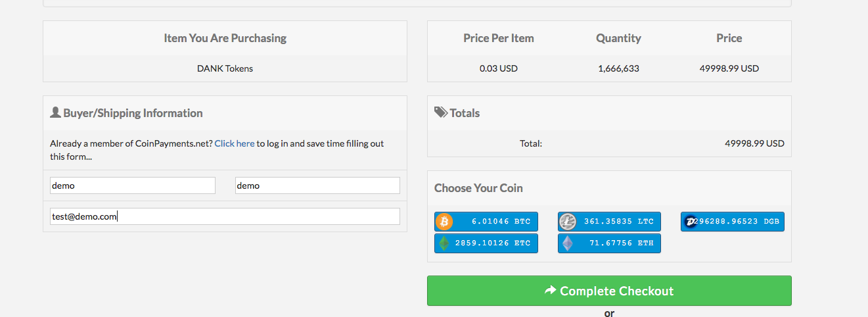This screenshot has height=317, width=868.
Task: Click the Ethereum diamond logo icon
Action: (x=567, y=243)
